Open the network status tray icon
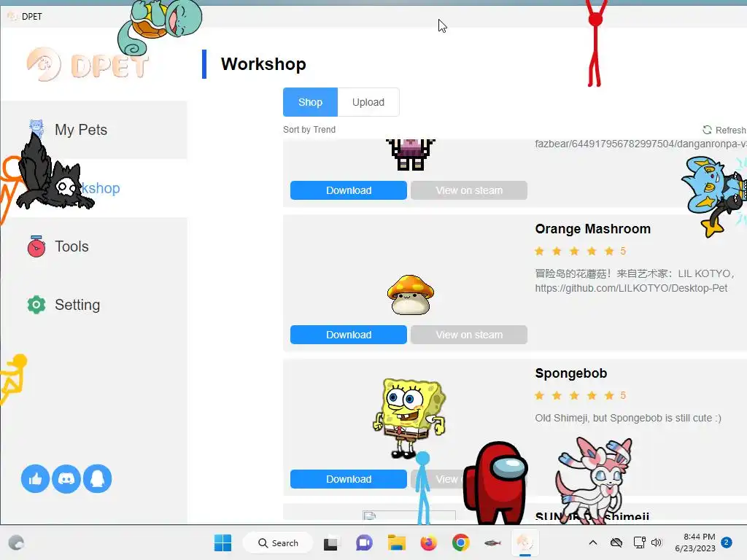The image size is (747, 560). pyautogui.click(x=639, y=542)
